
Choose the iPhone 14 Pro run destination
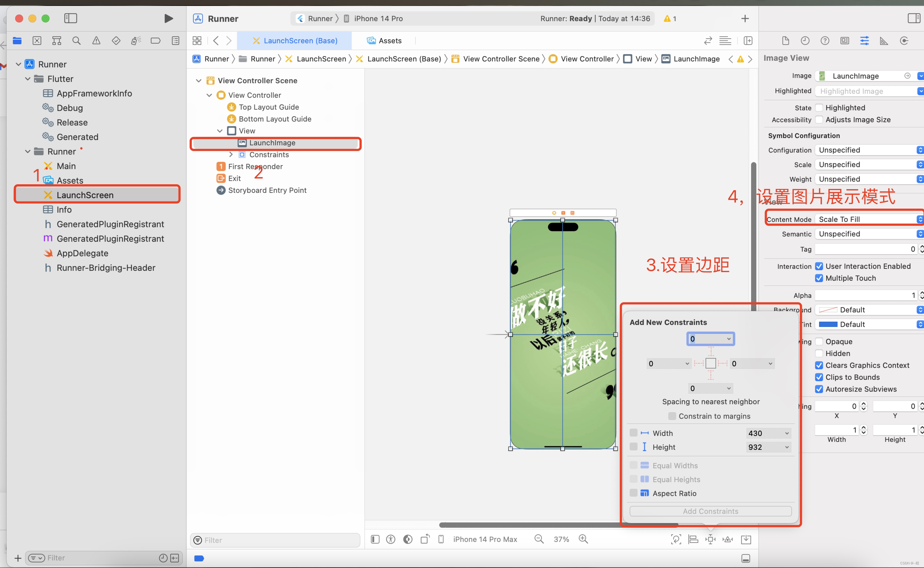click(x=374, y=18)
